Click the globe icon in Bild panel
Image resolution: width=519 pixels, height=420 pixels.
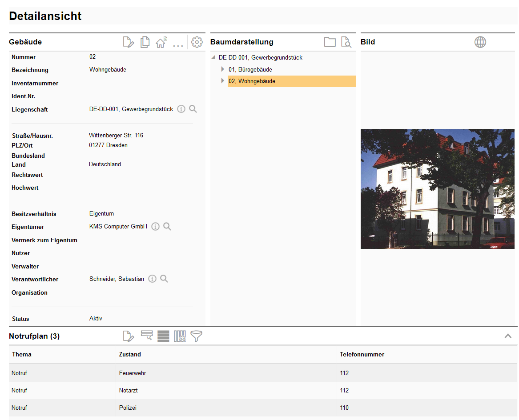click(480, 42)
